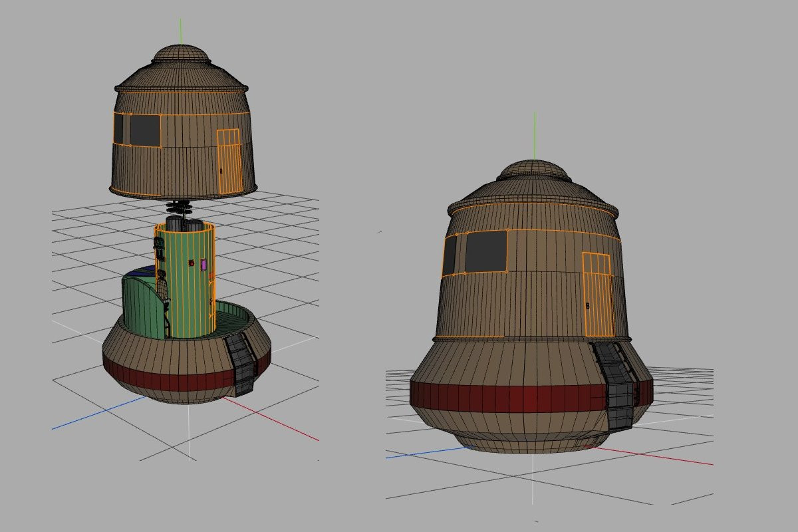This screenshot has width=798, height=532.
Task: Select the pink panel on the green cylinder
Action: pyautogui.click(x=203, y=265)
